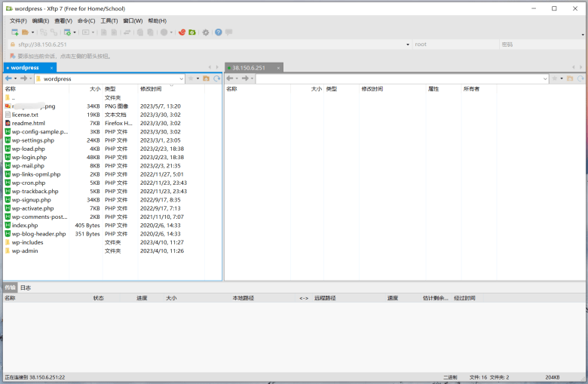Click the new terminal toolbar icon
This screenshot has height=384, width=588.
tap(86, 32)
